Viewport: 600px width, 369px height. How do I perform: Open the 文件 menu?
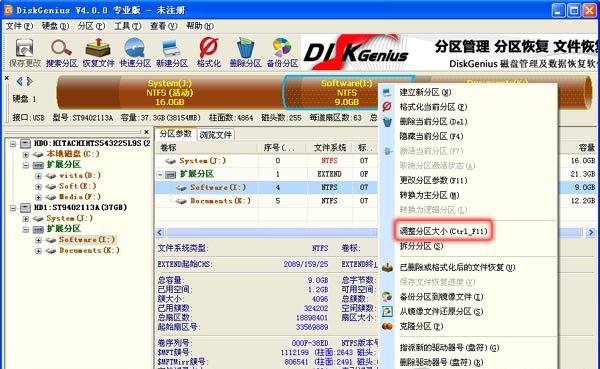coord(19,26)
